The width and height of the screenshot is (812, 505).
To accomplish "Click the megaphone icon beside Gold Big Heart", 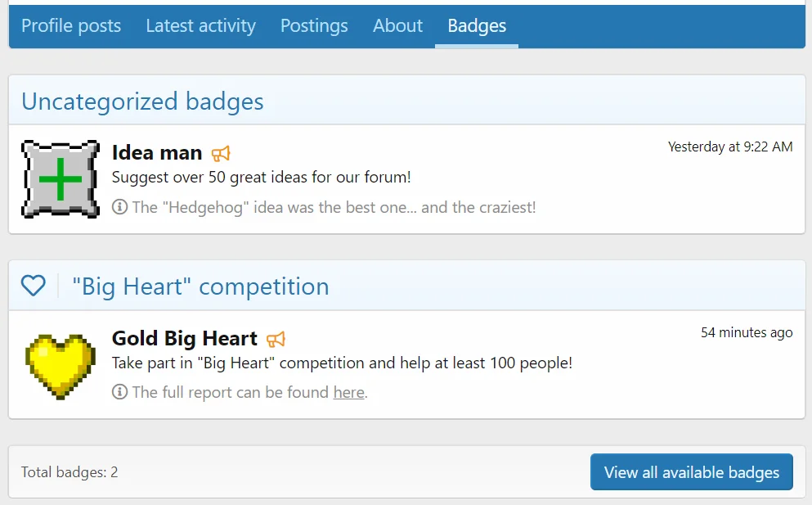I will pyautogui.click(x=276, y=339).
